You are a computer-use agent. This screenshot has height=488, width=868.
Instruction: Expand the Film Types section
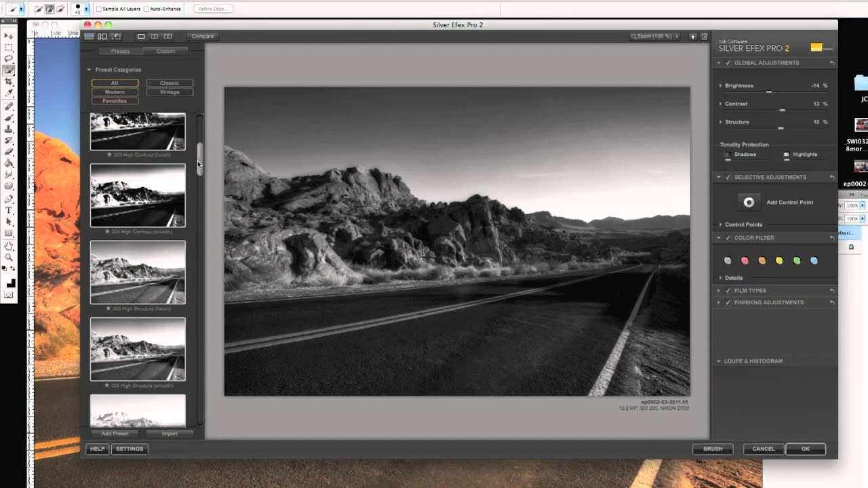pos(719,291)
